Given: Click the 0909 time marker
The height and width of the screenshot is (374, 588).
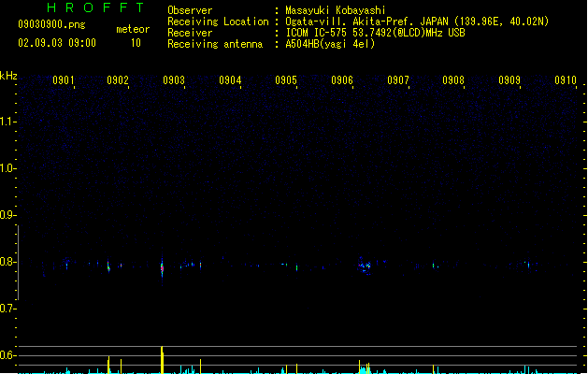Looking at the screenshot, I should [509, 80].
